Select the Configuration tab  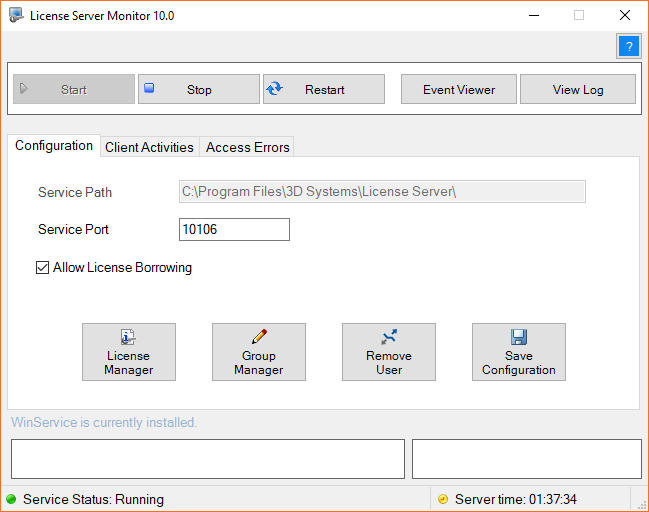click(54, 146)
